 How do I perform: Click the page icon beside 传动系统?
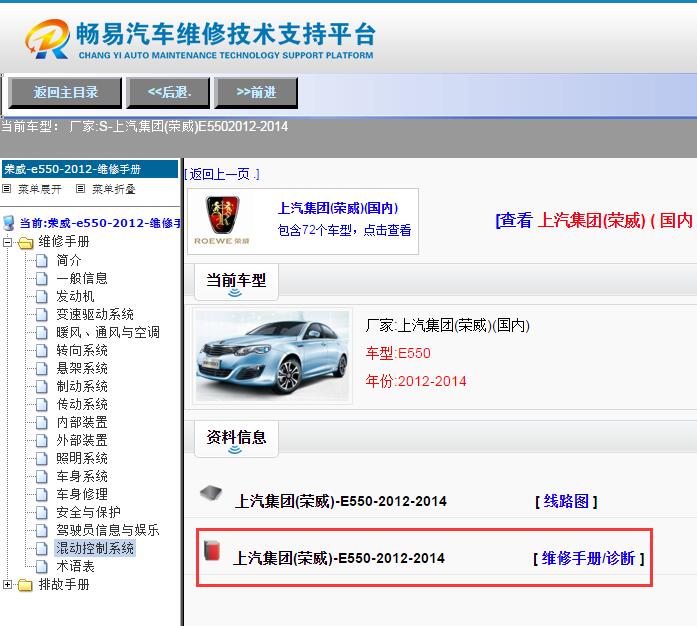[x=42, y=405]
